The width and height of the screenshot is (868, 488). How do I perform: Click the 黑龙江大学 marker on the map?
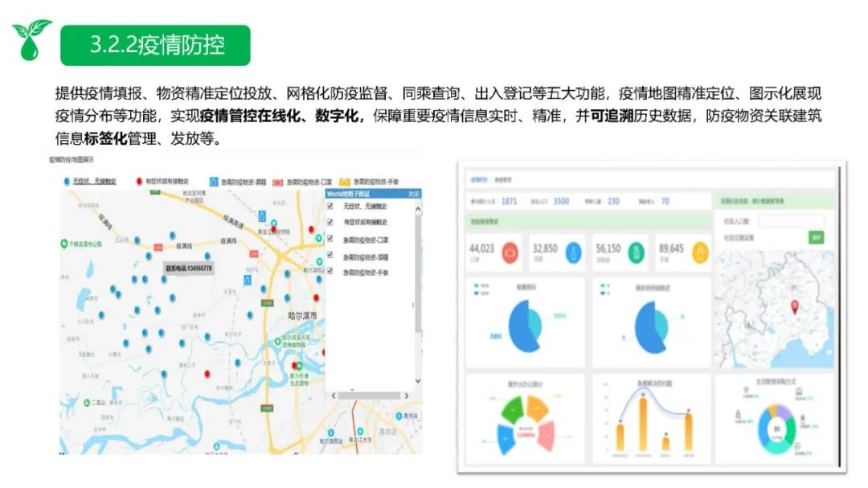360,431
